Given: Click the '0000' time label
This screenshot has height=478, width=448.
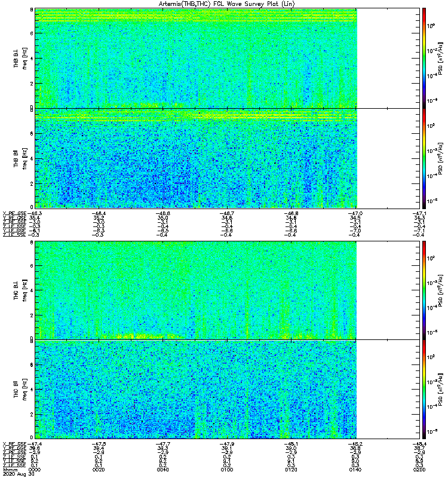Looking at the screenshot, I should [35, 470].
